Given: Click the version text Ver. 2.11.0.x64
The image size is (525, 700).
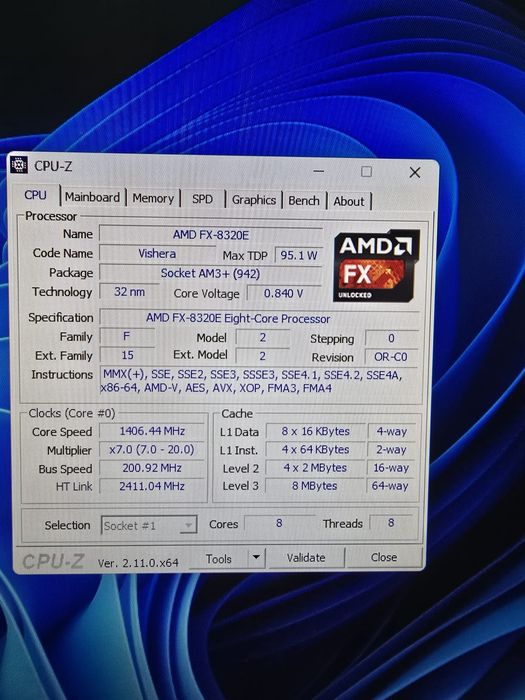Looking at the screenshot, I should click(x=138, y=563).
